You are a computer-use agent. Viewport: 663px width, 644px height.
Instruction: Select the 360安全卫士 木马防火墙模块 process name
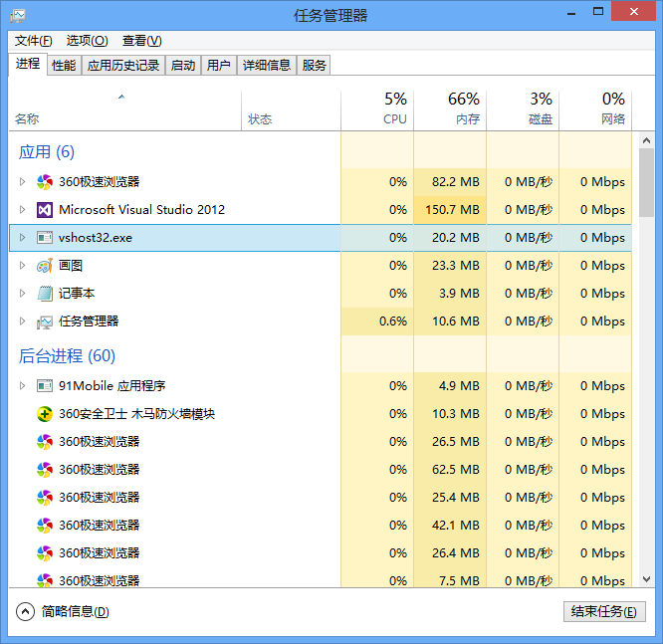click(136, 414)
